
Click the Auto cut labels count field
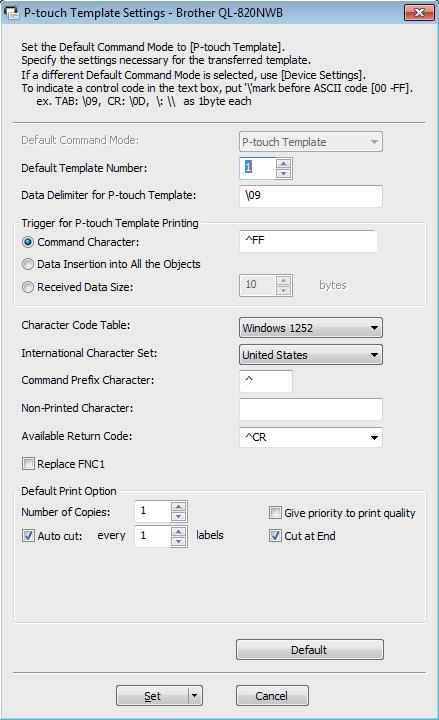click(x=152, y=536)
